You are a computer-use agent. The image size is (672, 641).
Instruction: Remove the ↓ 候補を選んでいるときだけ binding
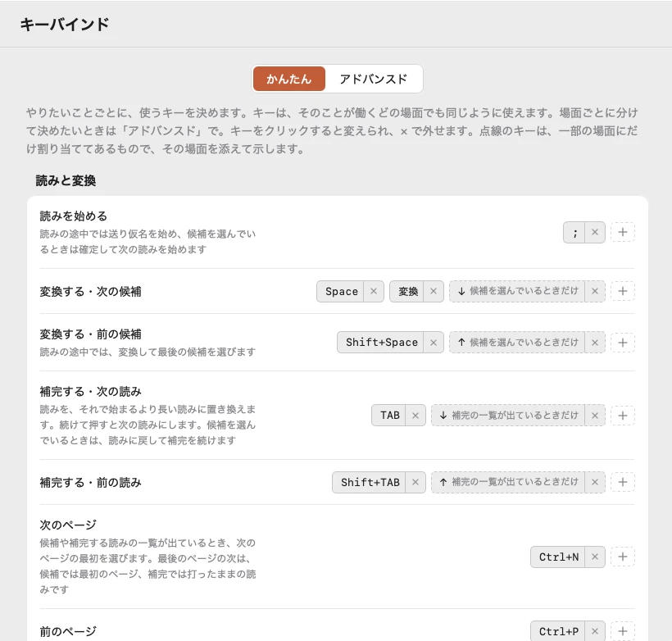(x=595, y=292)
